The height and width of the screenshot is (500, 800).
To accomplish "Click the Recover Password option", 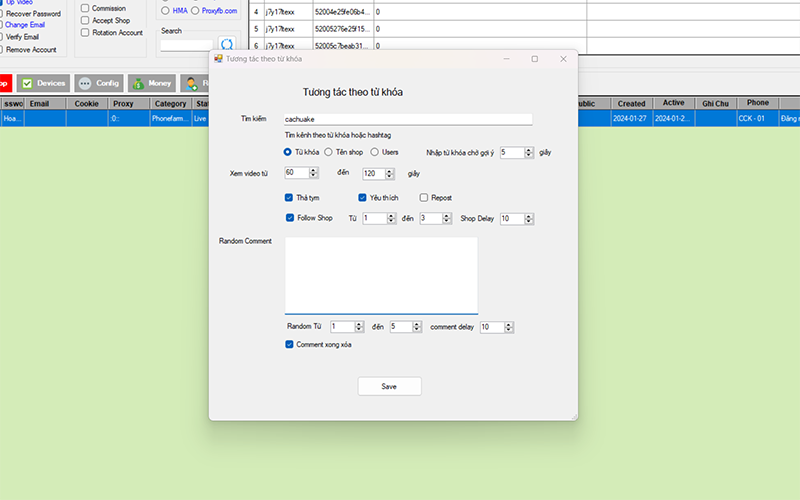I will [x=33, y=14].
